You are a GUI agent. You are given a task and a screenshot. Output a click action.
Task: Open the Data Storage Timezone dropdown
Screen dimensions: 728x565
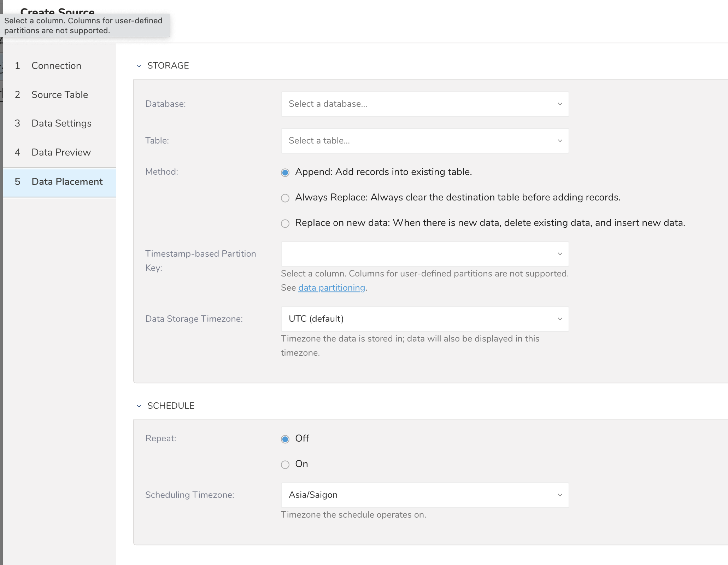(x=424, y=319)
